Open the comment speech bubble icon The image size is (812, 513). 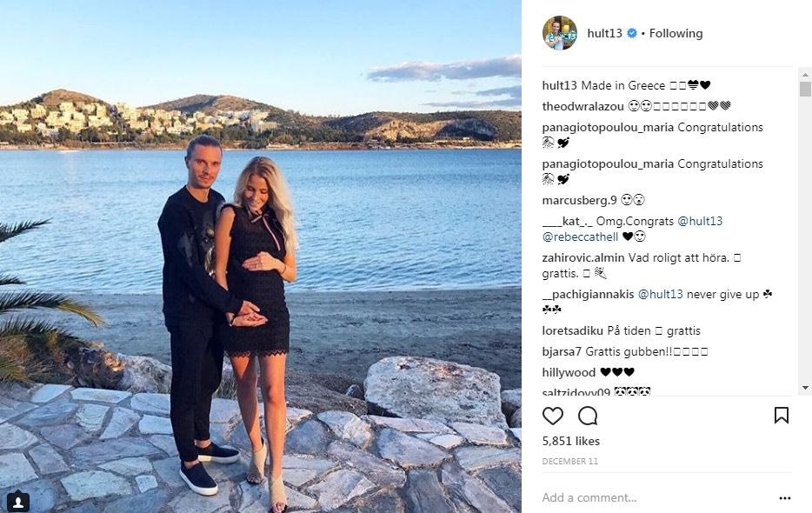tap(588, 416)
